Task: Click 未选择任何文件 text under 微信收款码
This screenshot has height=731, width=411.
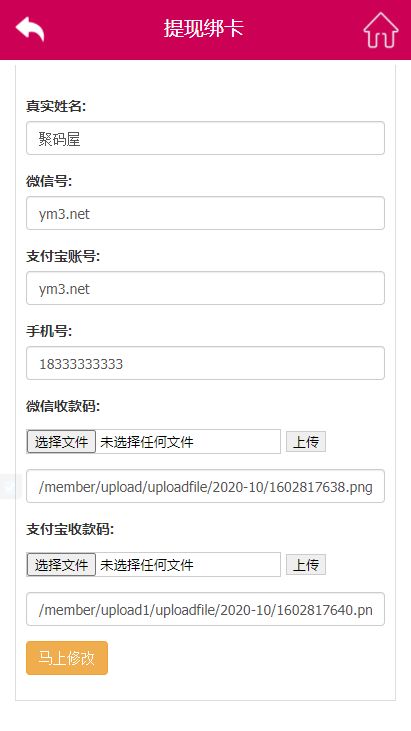Action: (x=147, y=442)
